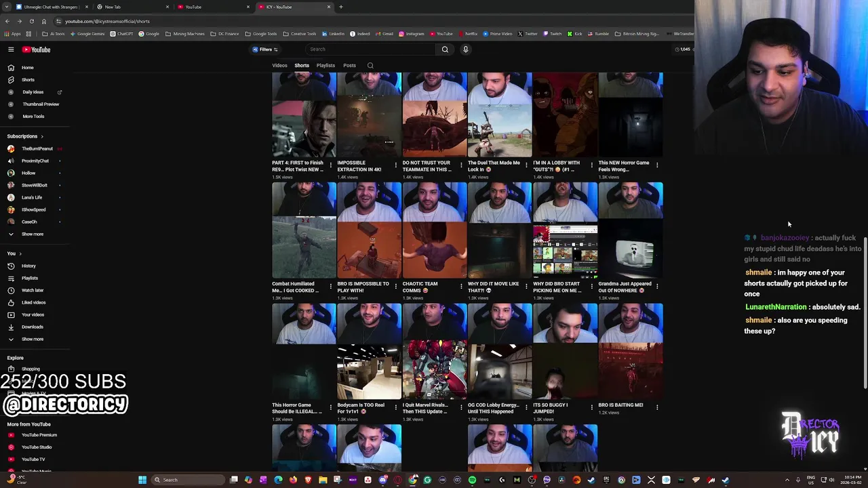Go back in the browser

pos(7,21)
